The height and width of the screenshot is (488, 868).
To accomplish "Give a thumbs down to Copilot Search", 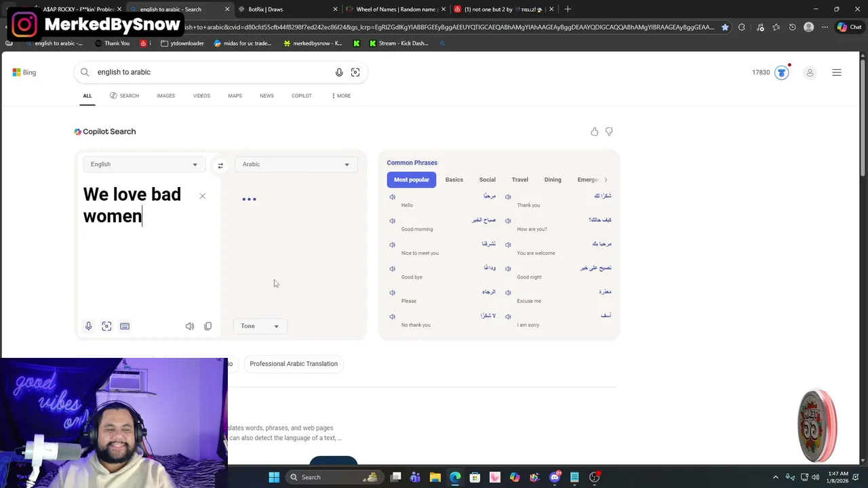I will pos(609,131).
